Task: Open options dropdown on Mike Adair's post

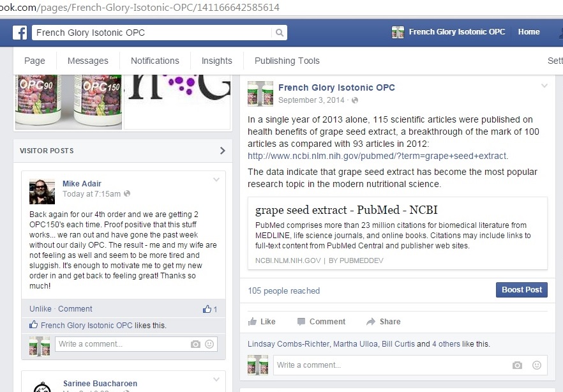Action: point(216,179)
